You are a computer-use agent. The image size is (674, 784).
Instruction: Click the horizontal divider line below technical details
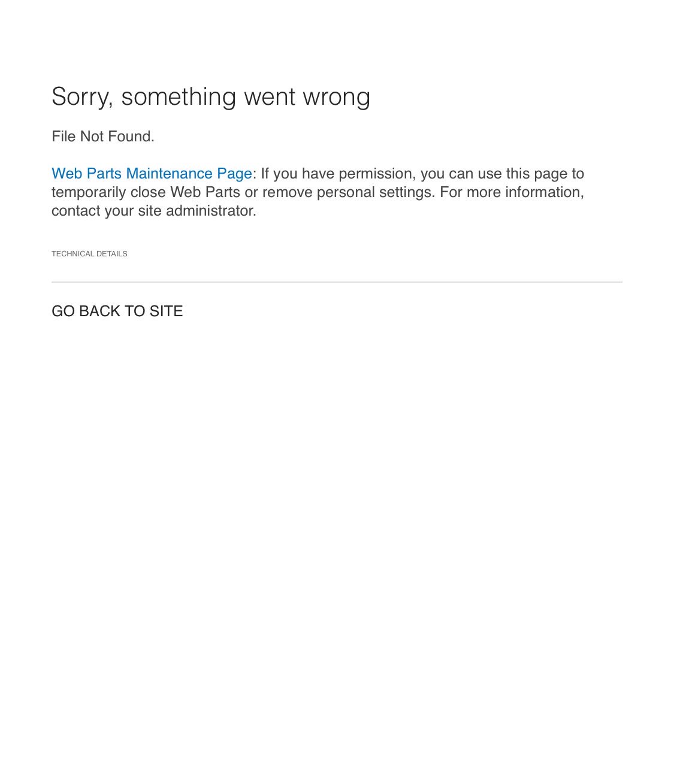coord(337,281)
